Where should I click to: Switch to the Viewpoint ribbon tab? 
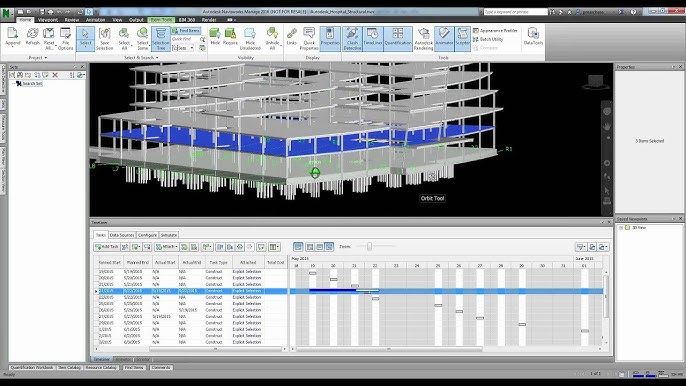pyautogui.click(x=48, y=20)
